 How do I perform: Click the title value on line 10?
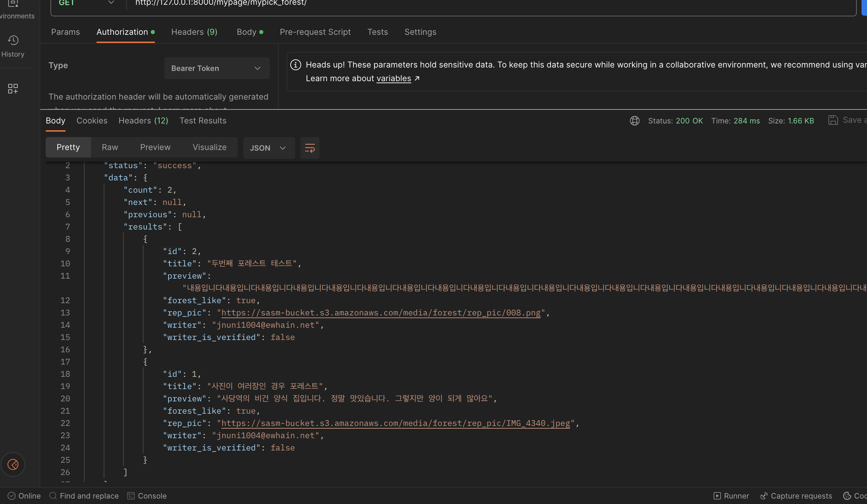coord(252,264)
